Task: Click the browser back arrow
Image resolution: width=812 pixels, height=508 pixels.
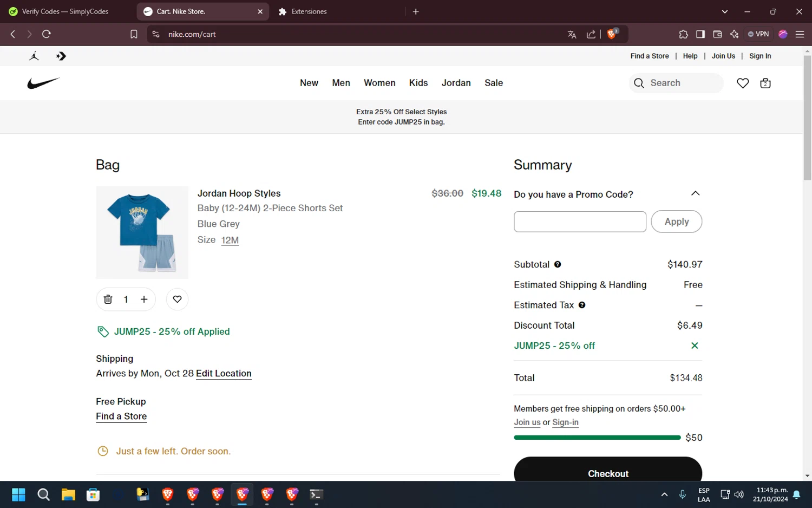Action: [x=13, y=34]
